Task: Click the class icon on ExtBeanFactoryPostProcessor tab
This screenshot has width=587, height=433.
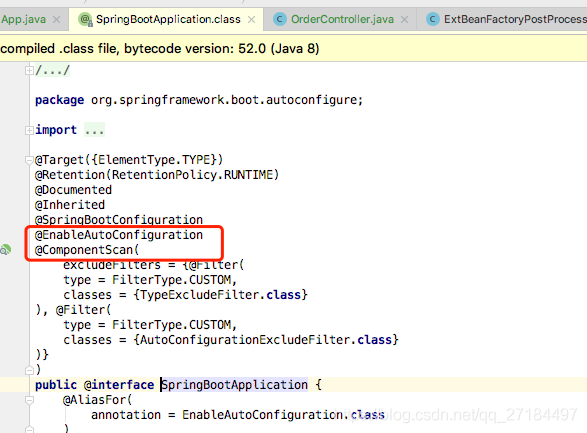Action: point(433,19)
